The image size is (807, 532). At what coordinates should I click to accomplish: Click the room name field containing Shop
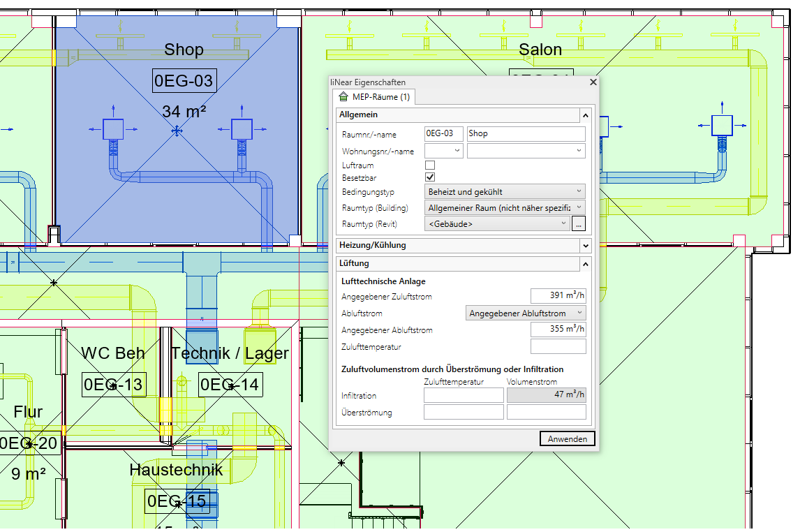(x=526, y=133)
